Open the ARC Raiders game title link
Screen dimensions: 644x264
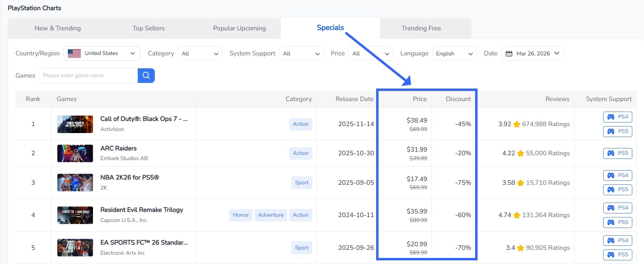click(x=118, y=148)
